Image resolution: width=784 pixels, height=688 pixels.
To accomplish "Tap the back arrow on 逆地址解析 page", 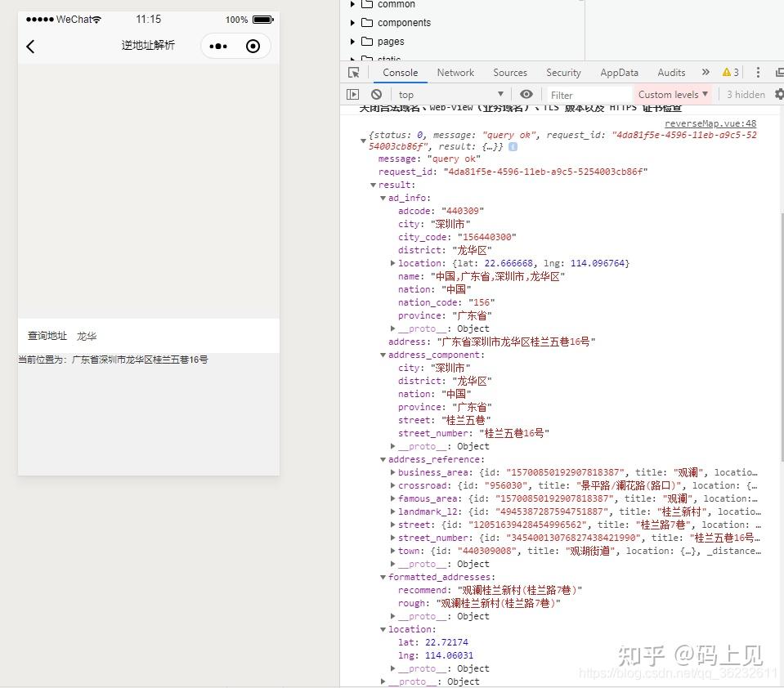I will click(30, 47).
